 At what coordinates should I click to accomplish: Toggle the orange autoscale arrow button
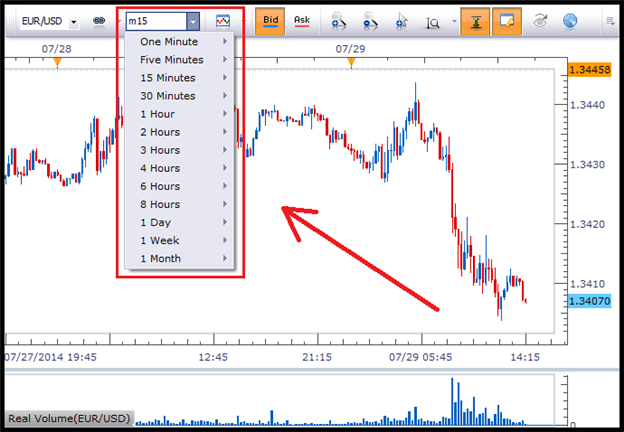[x=475, y=21]
